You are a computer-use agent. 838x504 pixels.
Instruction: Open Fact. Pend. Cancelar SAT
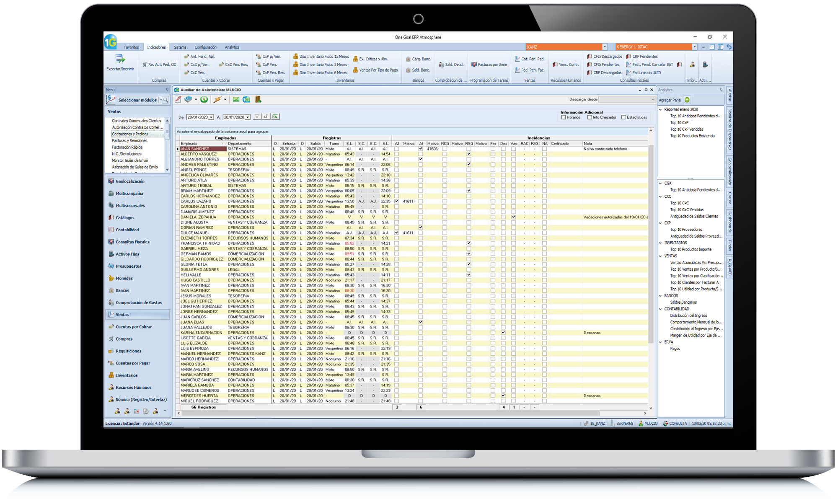point(649,65)
